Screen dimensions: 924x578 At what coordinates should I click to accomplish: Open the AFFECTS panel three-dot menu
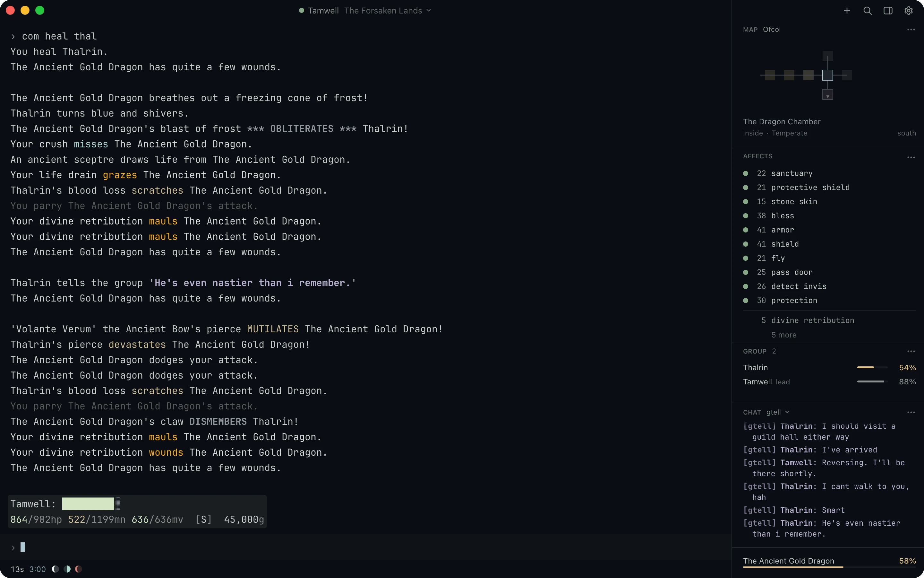coord(911,157)
